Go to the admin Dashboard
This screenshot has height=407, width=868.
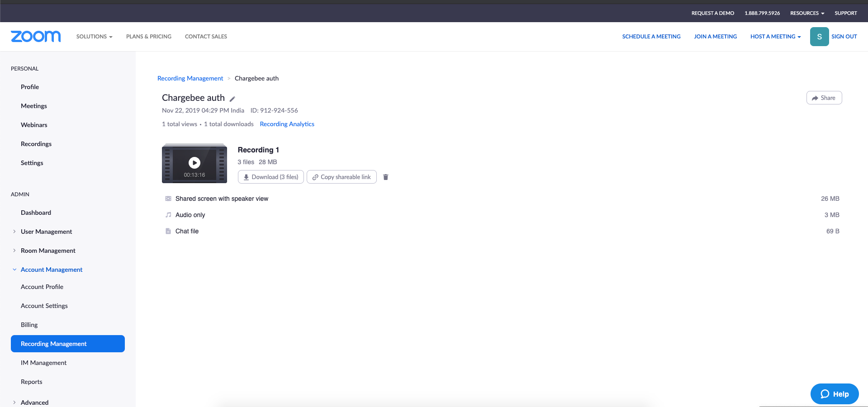point(36,213)
